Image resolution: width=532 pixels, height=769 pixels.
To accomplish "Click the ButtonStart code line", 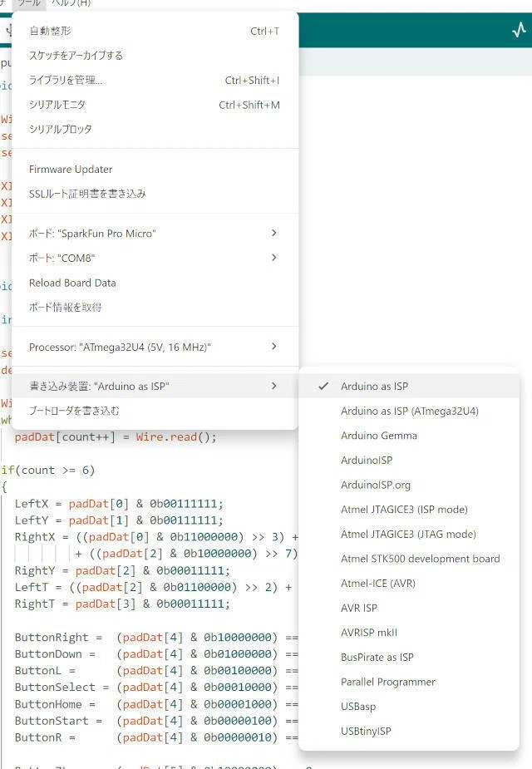I will click(156, 721).
